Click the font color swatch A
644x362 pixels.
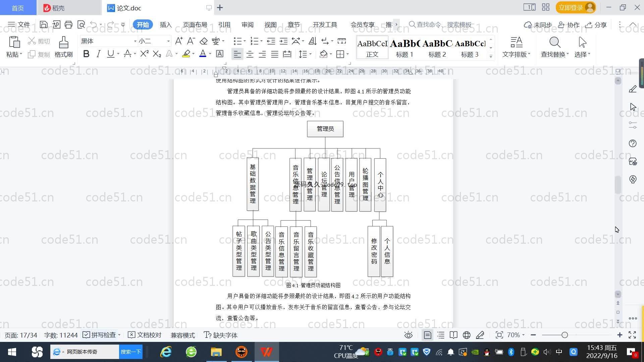pyautogui.click(x=203, y=54)
